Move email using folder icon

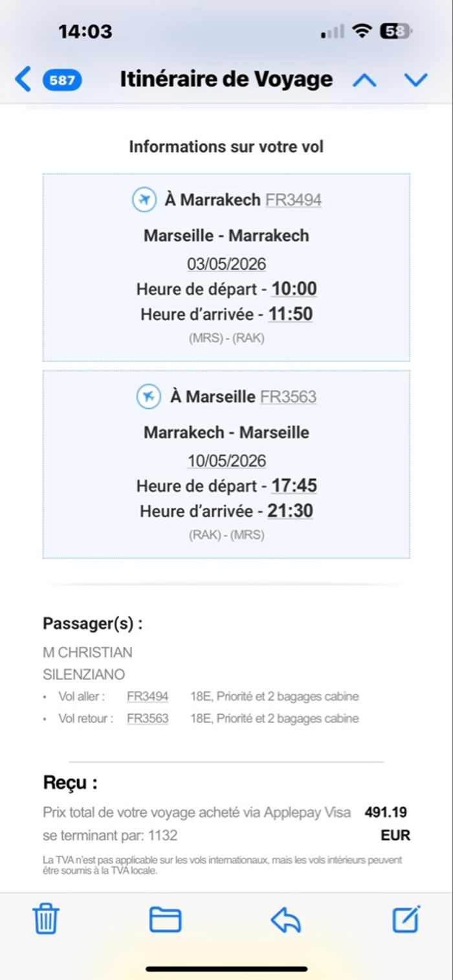[165, 919]
